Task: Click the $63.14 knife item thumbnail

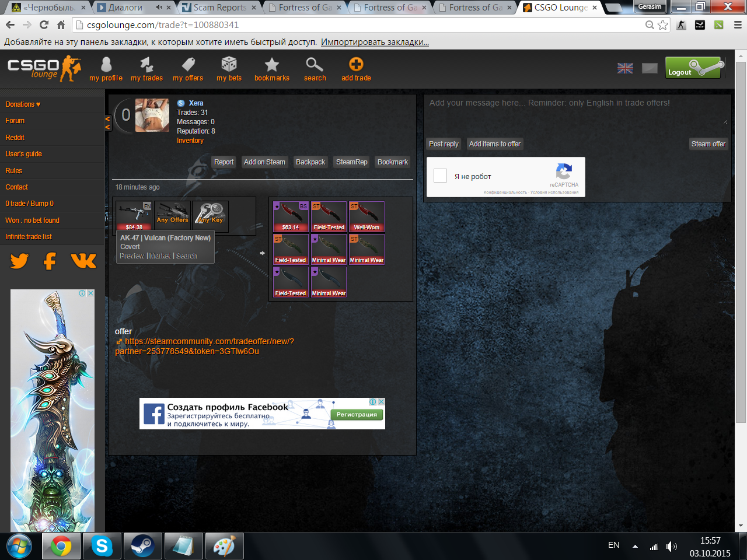Action: tap(291, 216)
